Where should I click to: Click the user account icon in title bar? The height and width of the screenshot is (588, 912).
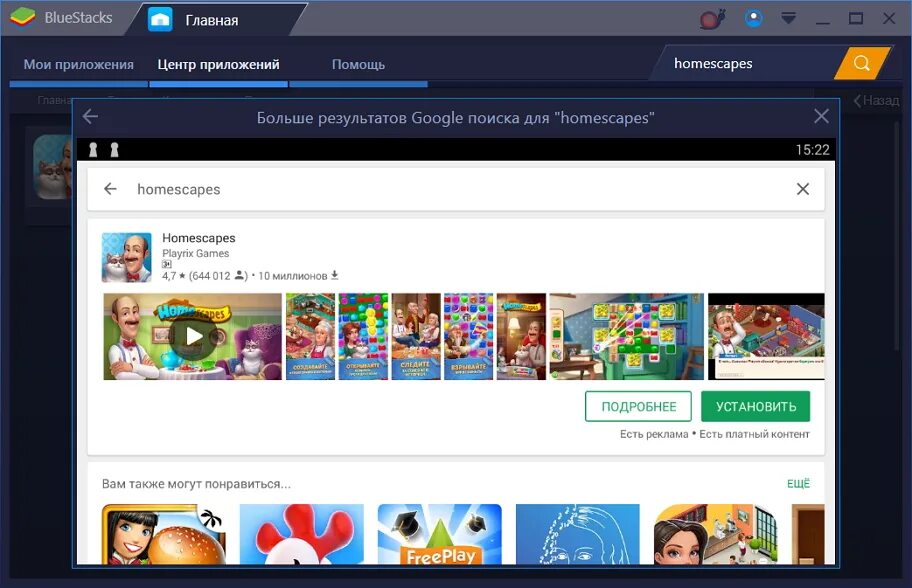pos(752,18)
